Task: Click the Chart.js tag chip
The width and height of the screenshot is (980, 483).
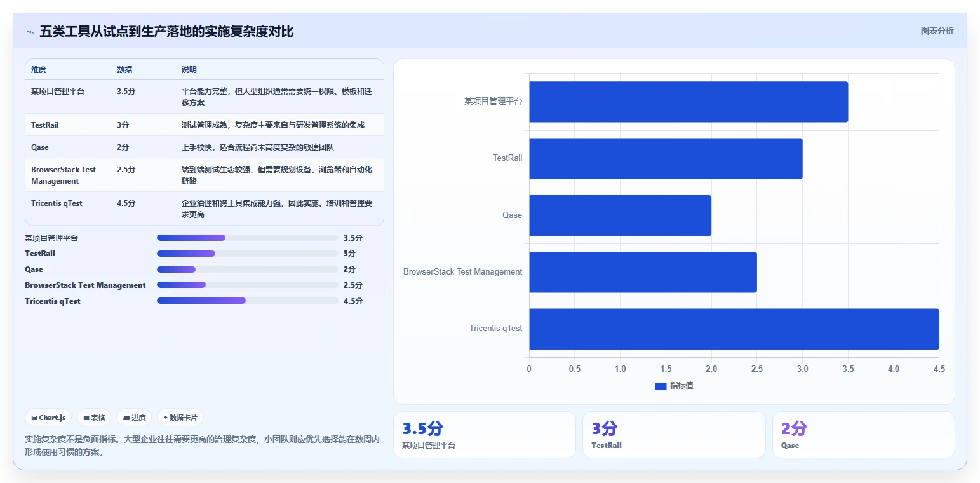Action: (49, 418)
